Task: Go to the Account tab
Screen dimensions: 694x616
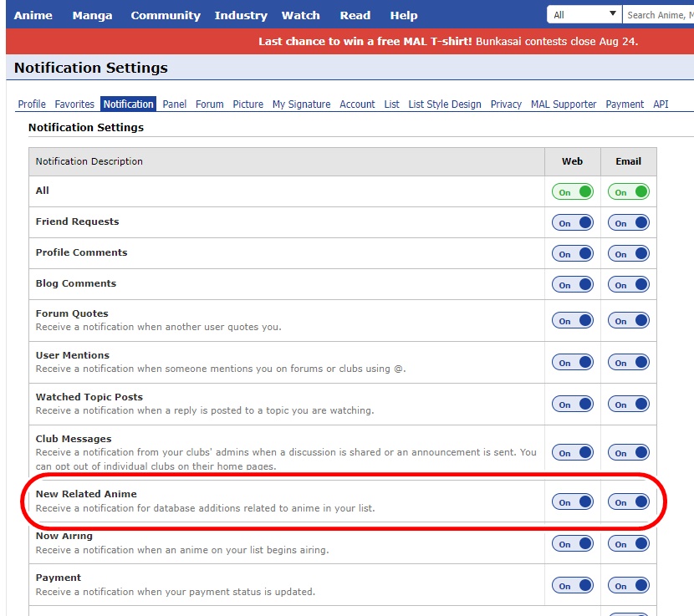Action: click(x=357, y=104)
